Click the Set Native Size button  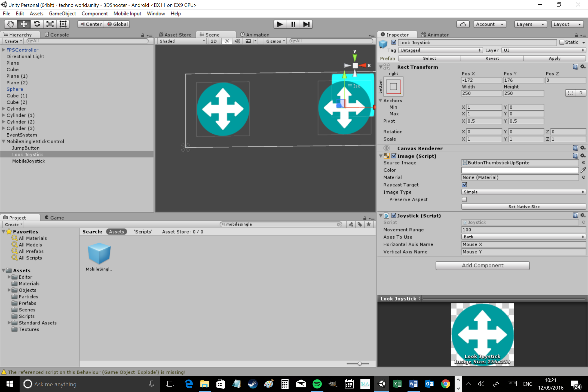(x=523, y=207)
